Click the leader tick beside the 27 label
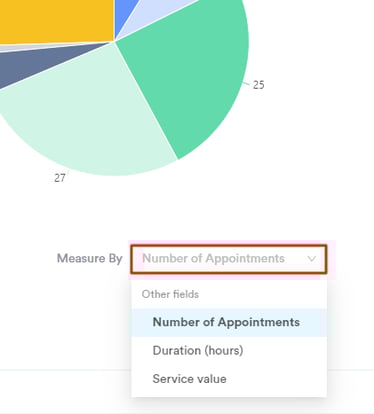374x414 pixels. click(x=68, y=172)
